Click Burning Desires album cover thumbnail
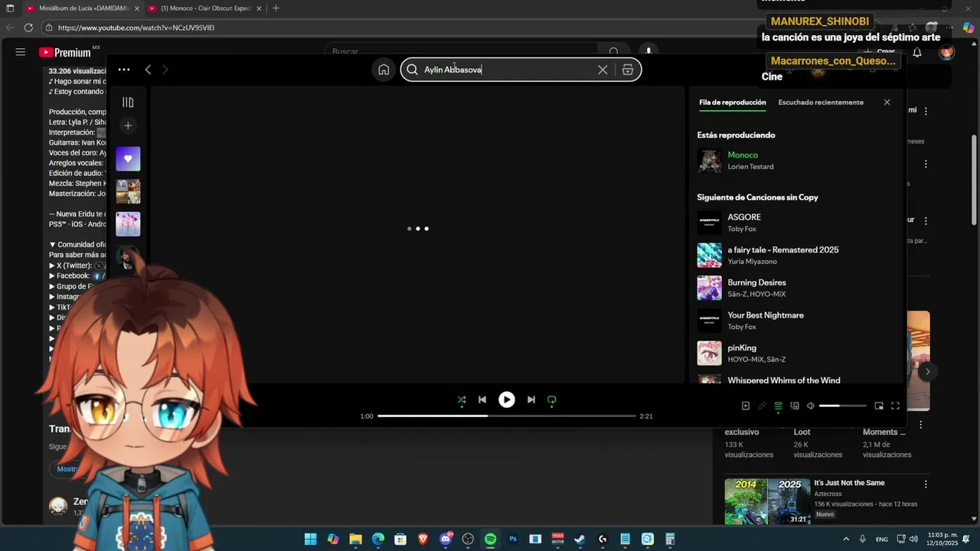The image size is (980, 551). tap(709, 288)
